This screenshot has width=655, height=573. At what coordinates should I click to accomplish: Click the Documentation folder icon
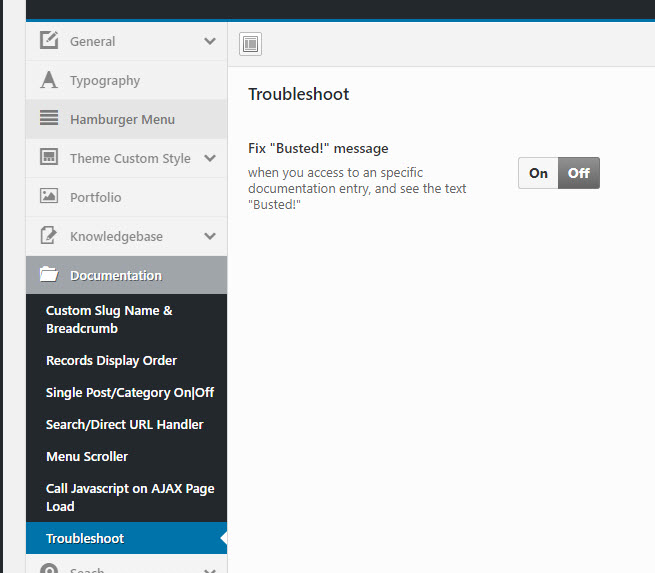(x=48, y=275)
